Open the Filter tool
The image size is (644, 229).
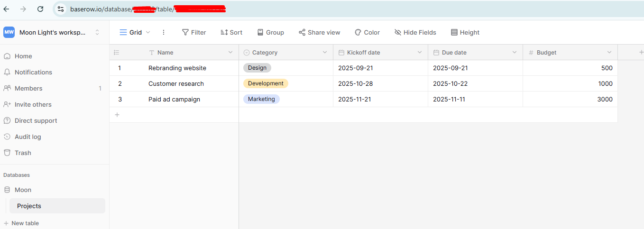click(194, 32)
